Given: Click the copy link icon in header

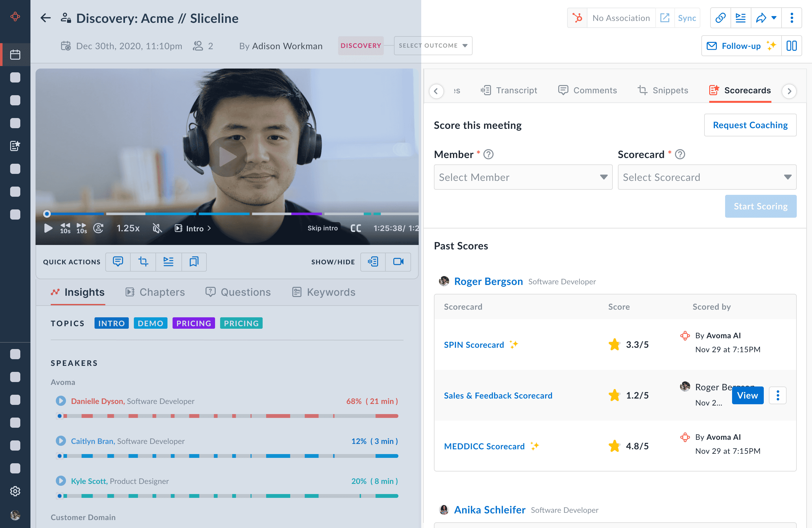Looking at the screenshot, I should (720, 18).
